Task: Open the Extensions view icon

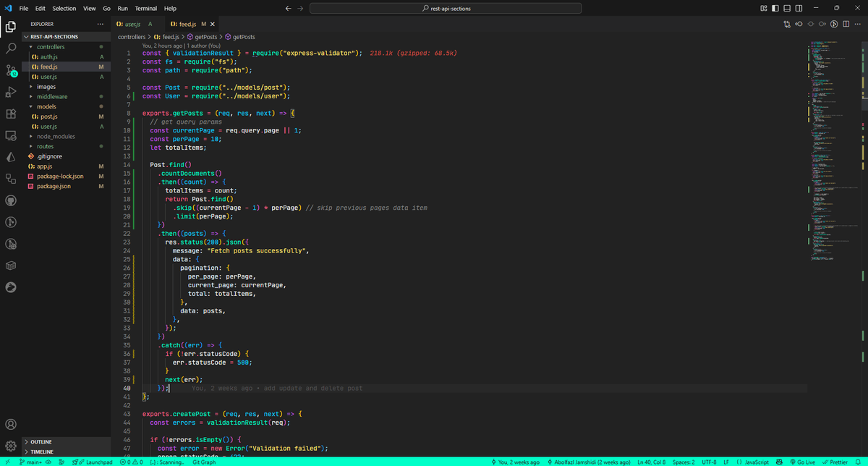Action: [x=11, y=114]
